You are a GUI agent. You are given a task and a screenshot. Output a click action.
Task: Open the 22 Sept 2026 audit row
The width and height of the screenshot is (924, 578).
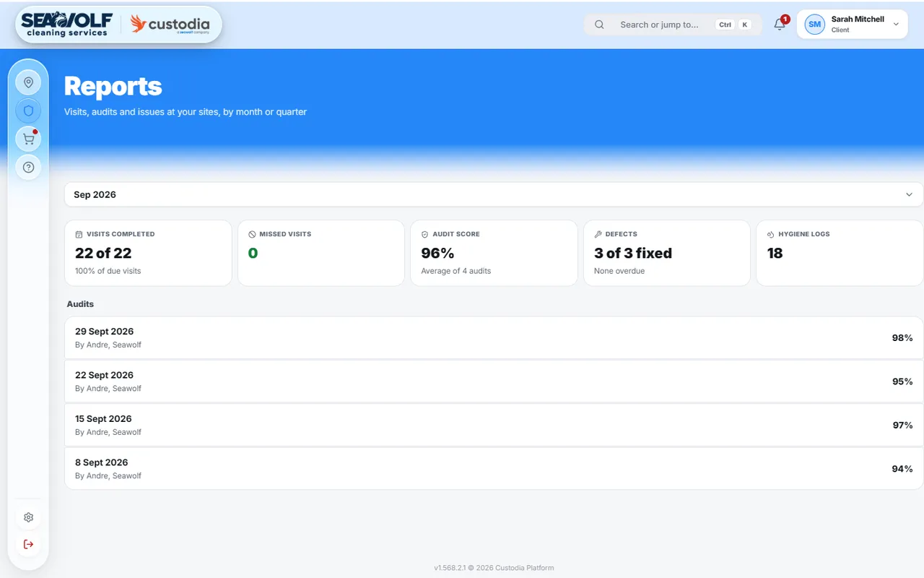494,381
